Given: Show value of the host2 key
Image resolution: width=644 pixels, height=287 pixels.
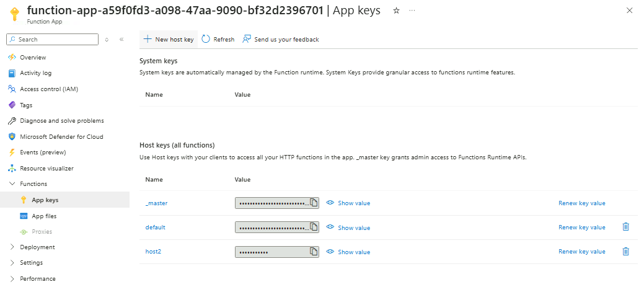Looking at the screenshot, I should point(353,252).
